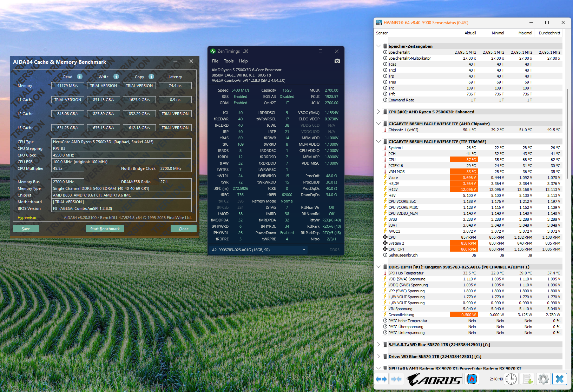573x392 pixels.
Task: Open the Tools menu in ZenTimings
Action: 229,61
